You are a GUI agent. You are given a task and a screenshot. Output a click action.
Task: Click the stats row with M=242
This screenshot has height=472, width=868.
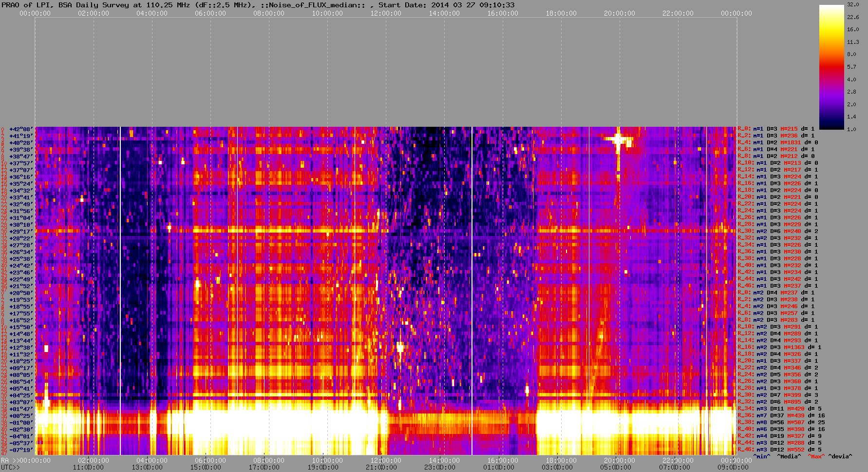778,279
